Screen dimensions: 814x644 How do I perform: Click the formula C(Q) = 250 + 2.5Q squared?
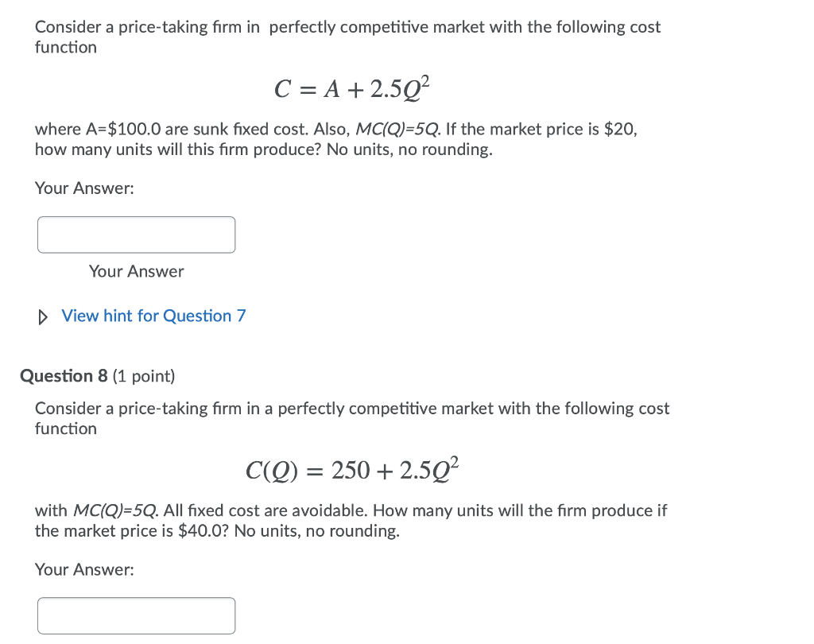click(354, 468)
